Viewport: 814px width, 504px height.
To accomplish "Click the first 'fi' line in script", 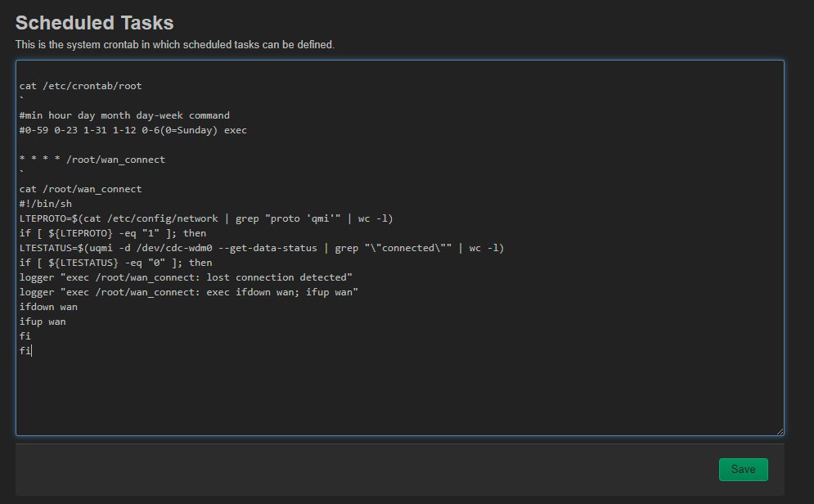I will point(25,336).
